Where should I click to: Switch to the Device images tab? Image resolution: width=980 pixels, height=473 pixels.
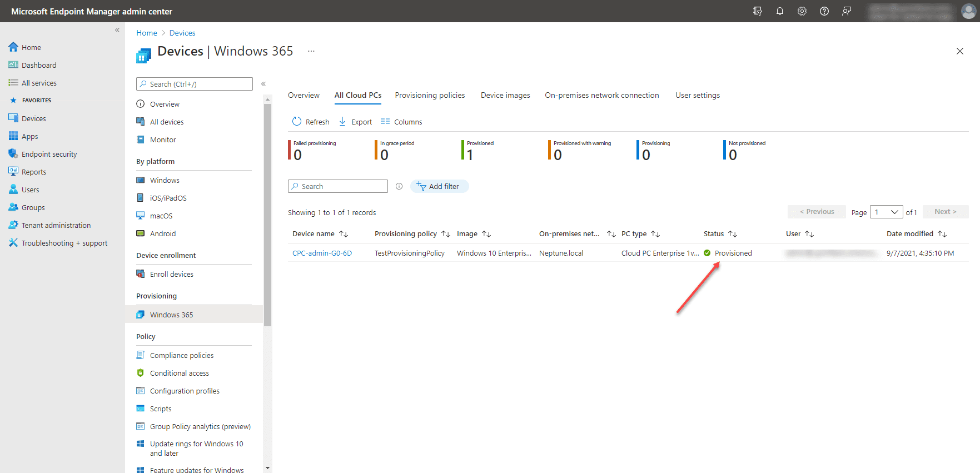(x=505, y=95)
